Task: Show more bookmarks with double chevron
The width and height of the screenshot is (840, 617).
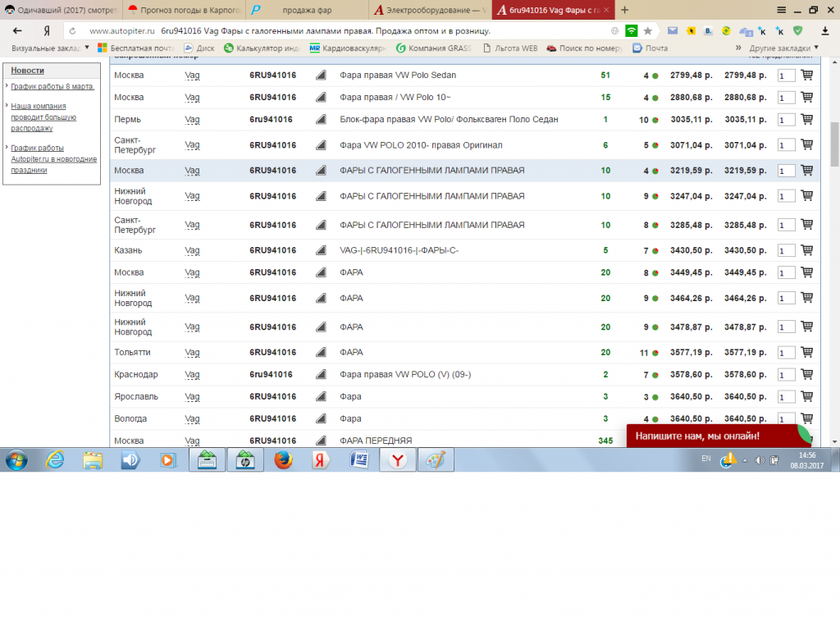Action: 738,48
